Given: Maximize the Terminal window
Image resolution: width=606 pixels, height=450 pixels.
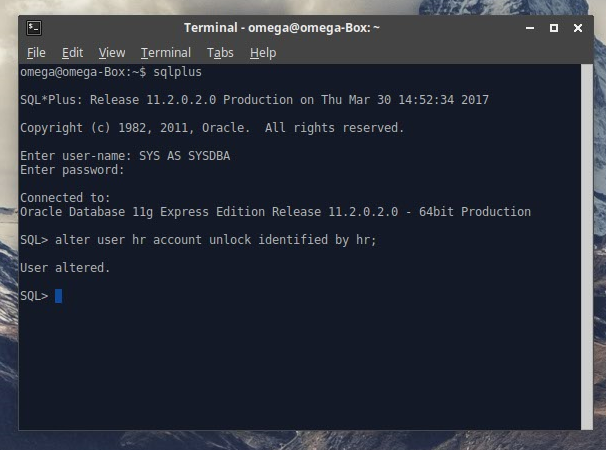Looking at the screenshot, I should tap(554, 28).
